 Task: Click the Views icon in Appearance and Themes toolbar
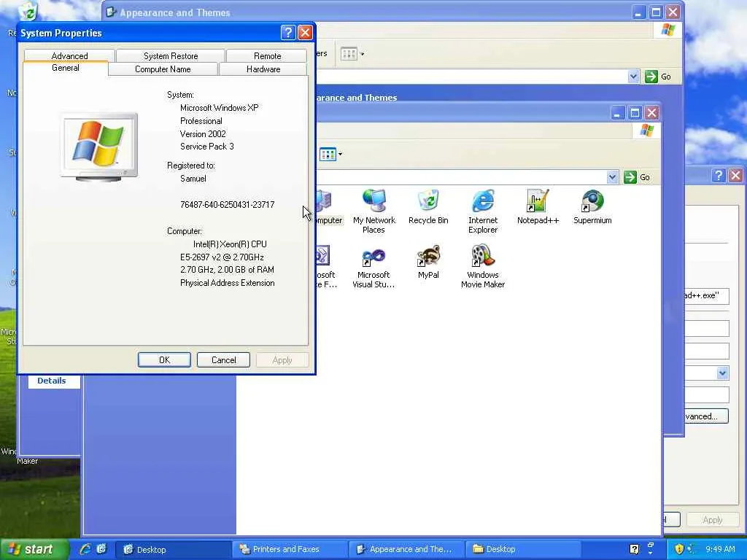coord(349,54)
